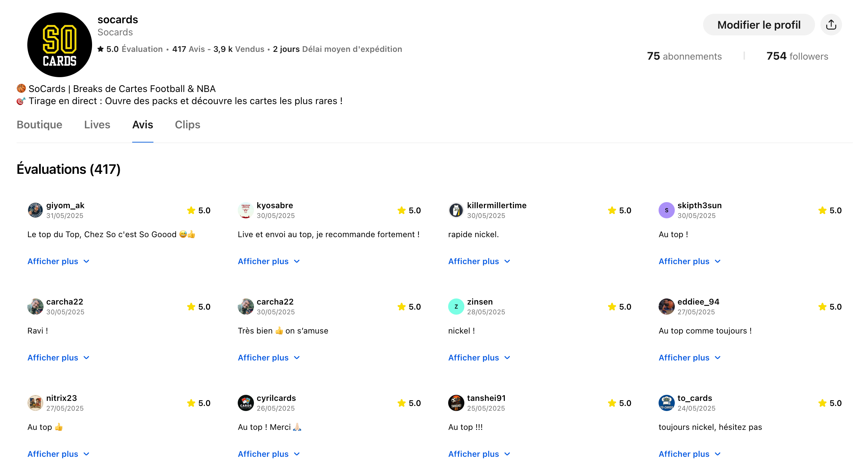Open eddiee_94's avatar

667,307
